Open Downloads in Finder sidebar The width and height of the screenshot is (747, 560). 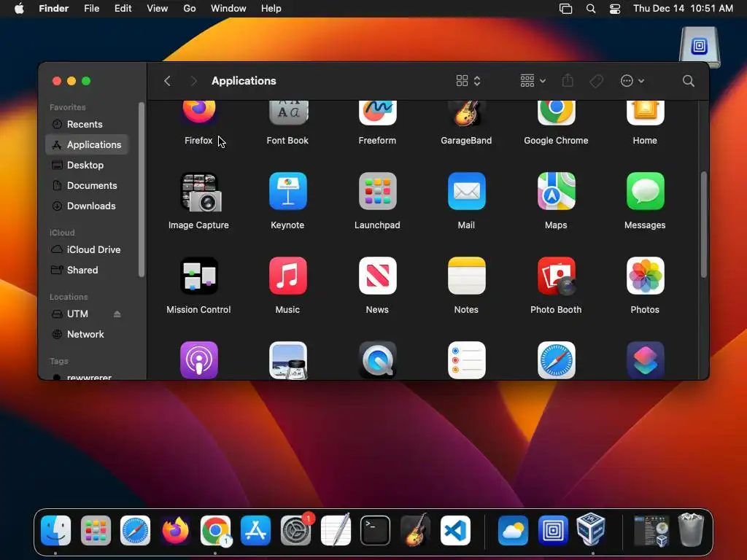tap(87, 206)
